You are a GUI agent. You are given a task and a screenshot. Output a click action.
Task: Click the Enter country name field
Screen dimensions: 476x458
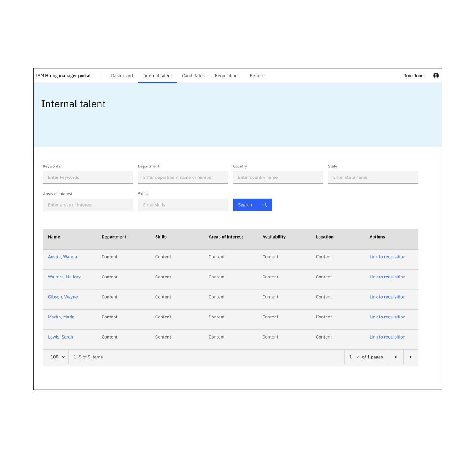click(278, 177)
